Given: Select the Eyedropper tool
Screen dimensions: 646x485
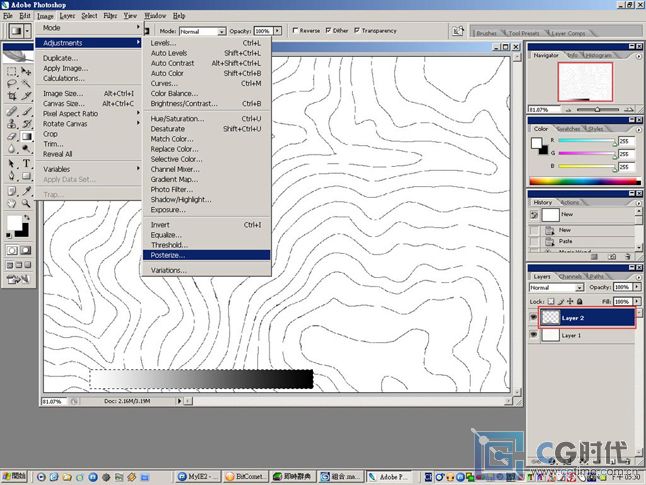Looking at the screenshot, I should tap(26, 191).
